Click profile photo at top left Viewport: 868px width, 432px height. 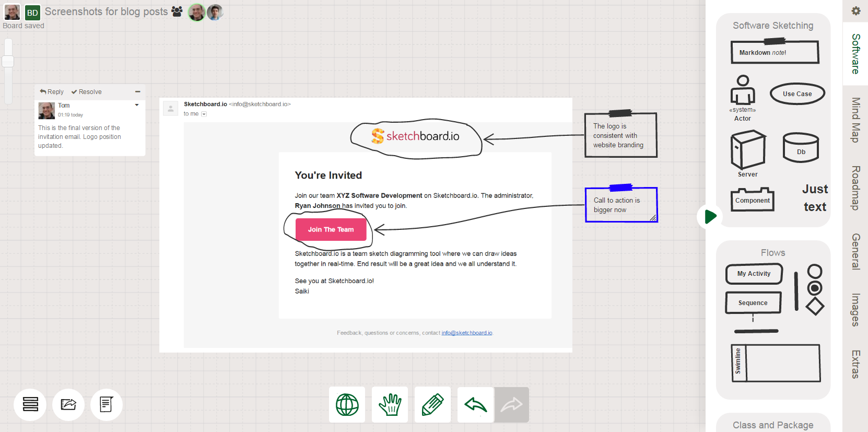pyautogui.click(x=12, y=12)
